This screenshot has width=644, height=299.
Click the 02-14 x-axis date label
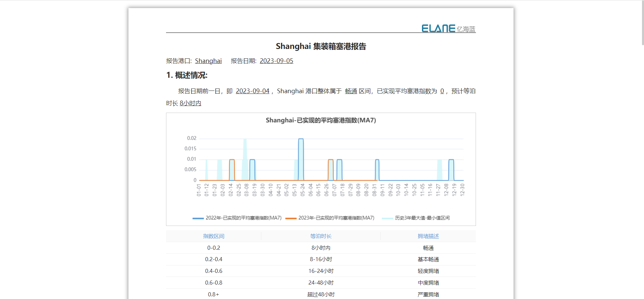230,190
